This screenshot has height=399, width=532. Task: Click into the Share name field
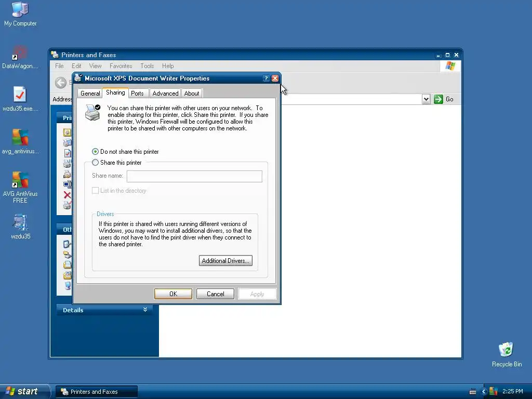pos(194,176)
